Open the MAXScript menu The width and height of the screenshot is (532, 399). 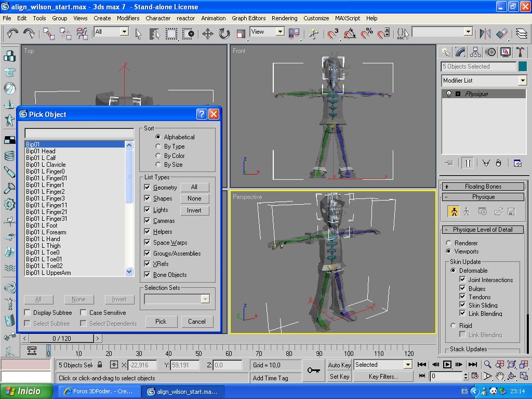(348, 18)
